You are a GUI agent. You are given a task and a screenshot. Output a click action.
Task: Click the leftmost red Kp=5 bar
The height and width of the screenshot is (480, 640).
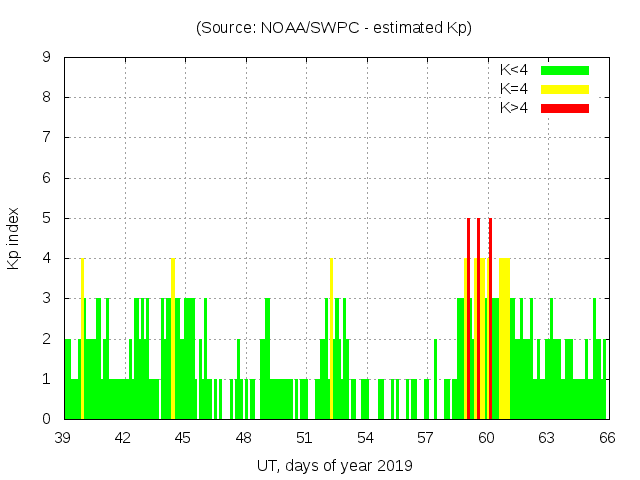(x=468, y=320)
